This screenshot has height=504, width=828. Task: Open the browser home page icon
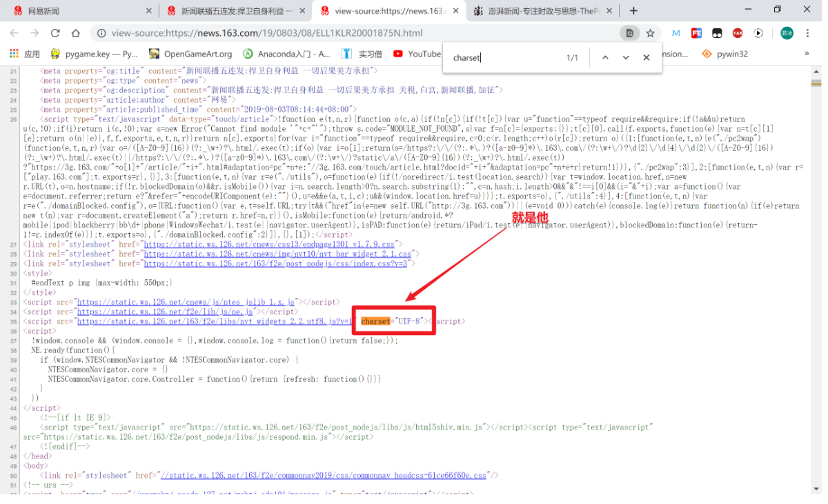pos(76,33)
